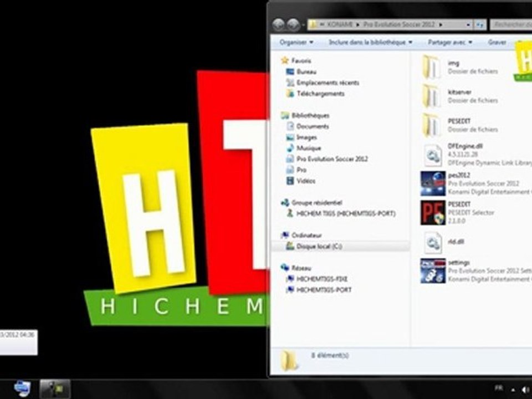The image size is (532, 399).
Task: Open the Organiser dropdown menu
Action: click(296, 43)
